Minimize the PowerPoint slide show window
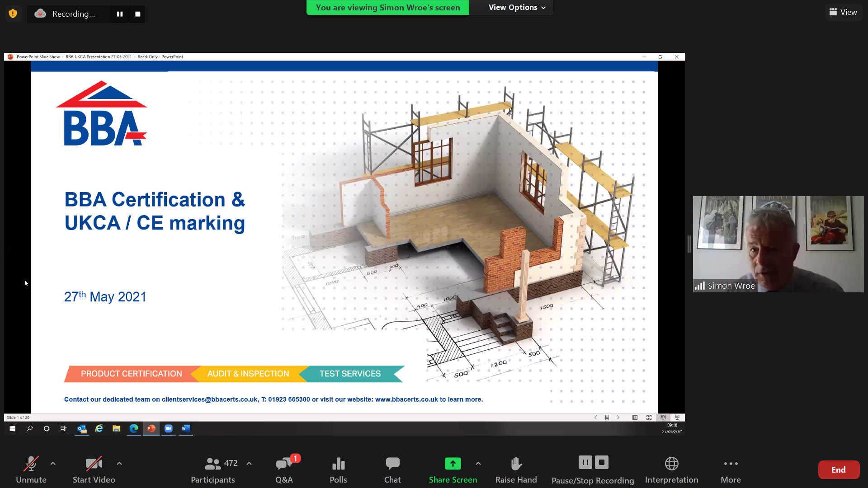The width and height of the screenshot is (868, 488). click(644, 57)
